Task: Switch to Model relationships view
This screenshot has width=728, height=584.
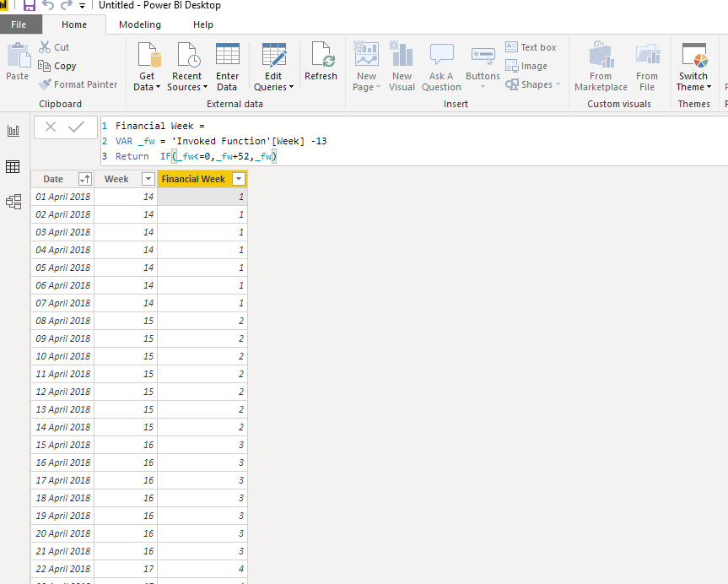Action: (x=13, y=202)
